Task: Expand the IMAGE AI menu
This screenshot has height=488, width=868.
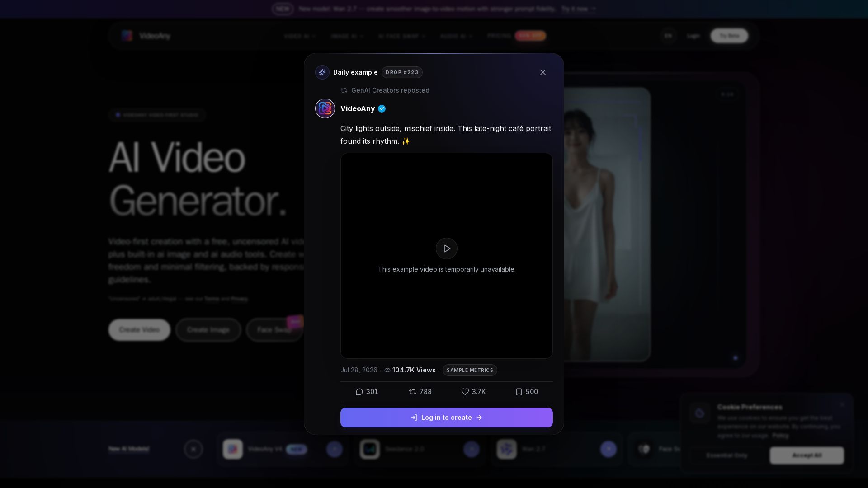Action: pos(347,36)
